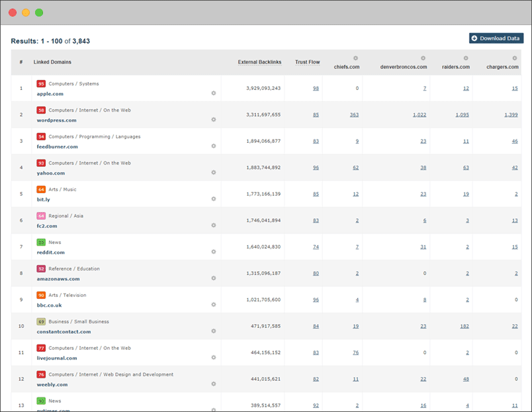Click the denverbroncos.com column header

tap(404, 67)
